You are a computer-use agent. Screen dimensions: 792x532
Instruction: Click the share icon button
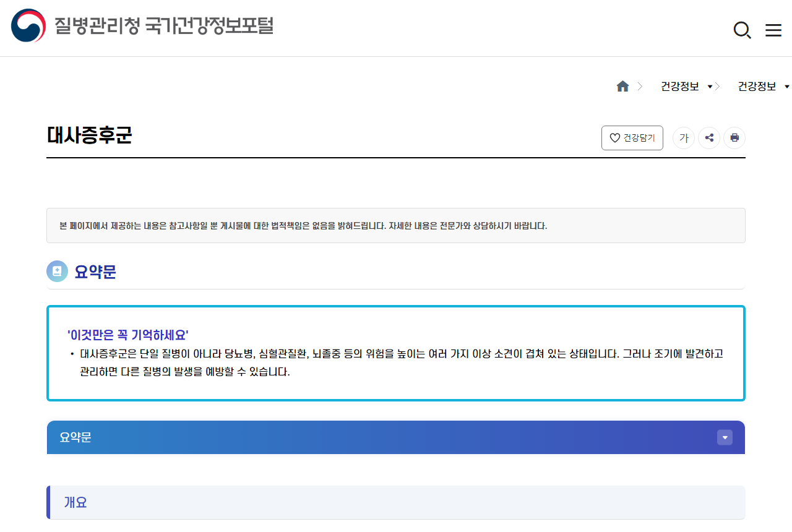pyautogui.click(x=709, y=138)
